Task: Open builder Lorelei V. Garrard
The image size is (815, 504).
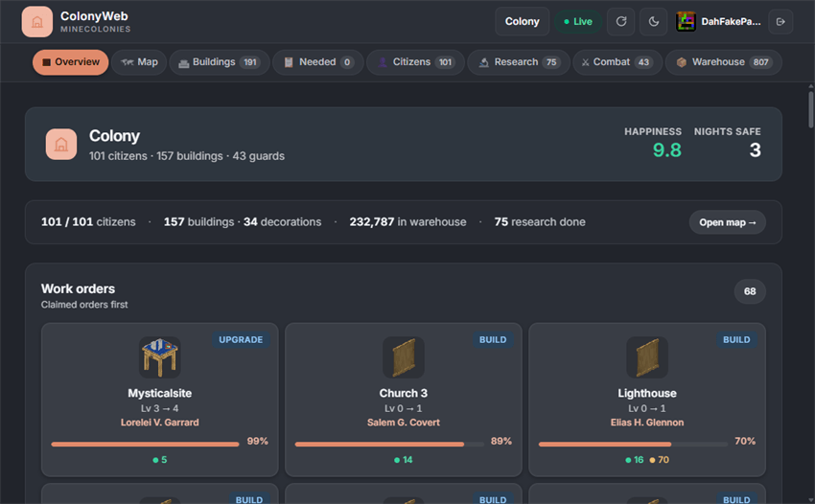Action: click(x=159, y=423)
